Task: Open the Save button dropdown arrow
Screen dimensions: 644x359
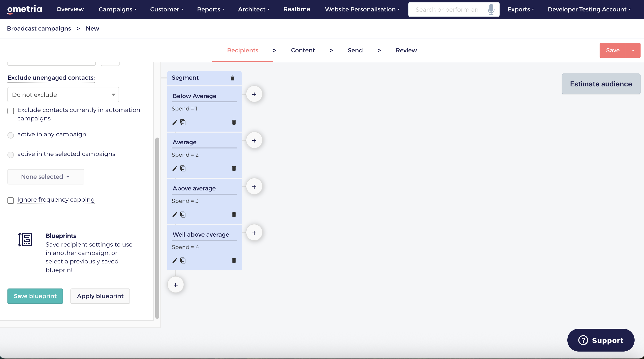Action: [633, 50]
